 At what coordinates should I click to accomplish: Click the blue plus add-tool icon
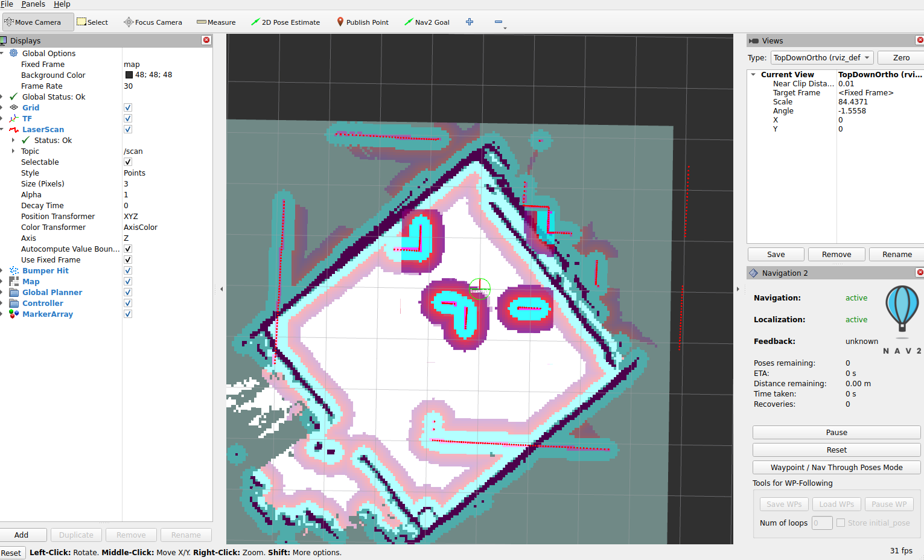pos(470,22)
